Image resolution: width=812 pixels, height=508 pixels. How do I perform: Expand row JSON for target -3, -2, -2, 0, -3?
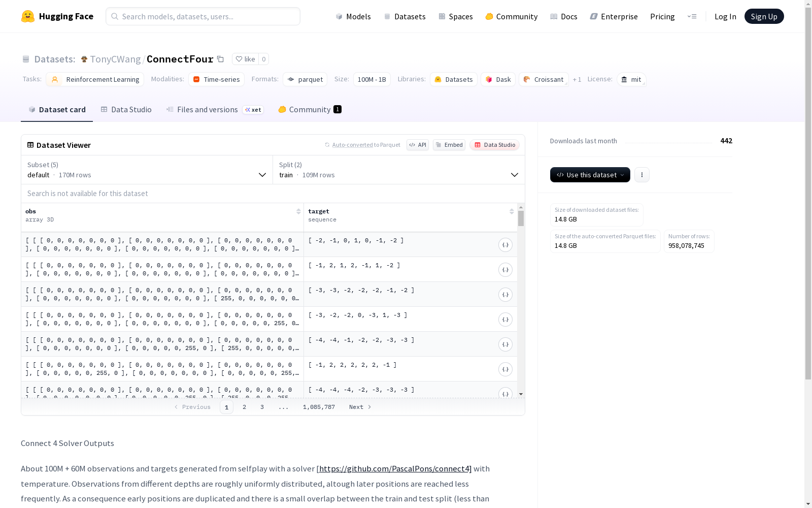pyautogui.click(x=505, y=320)
